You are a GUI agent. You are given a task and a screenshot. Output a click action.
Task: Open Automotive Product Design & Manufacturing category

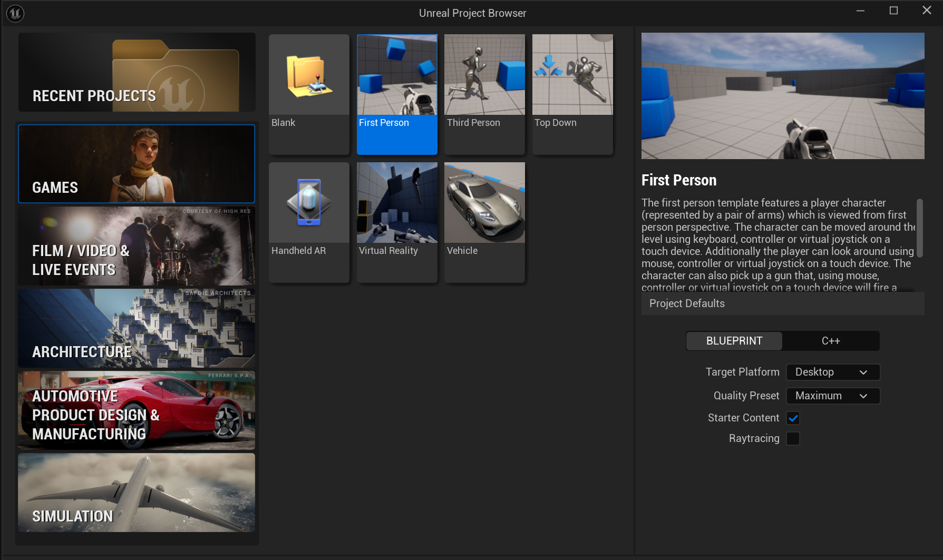coord(137,410)
